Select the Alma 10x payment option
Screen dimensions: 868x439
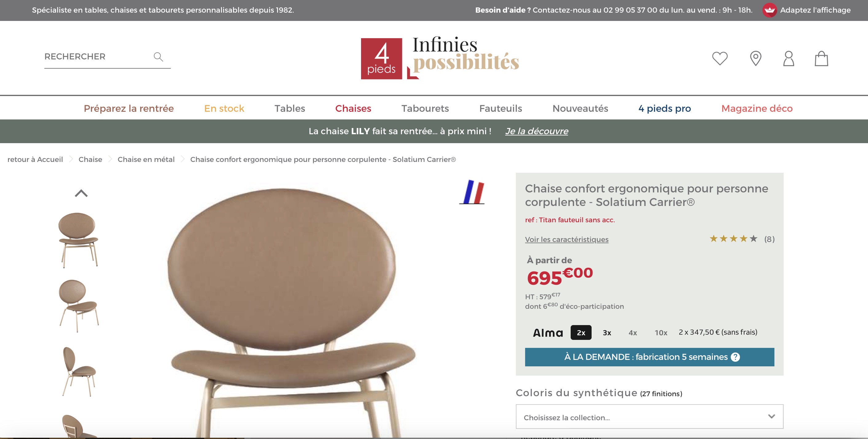click(661, 332)
